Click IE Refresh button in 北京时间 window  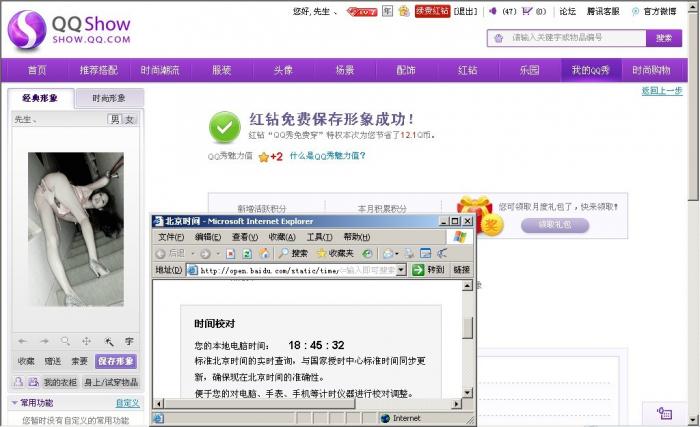[x=247, y=254]
